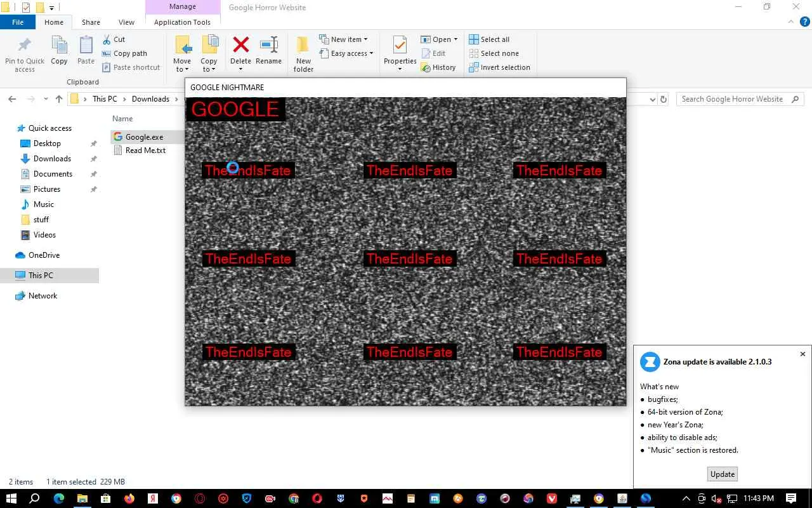The height and width of the screenshot is (508, 812).
Task: Click the 11:43 PM taskbar clock
Action: coord(758,498)
